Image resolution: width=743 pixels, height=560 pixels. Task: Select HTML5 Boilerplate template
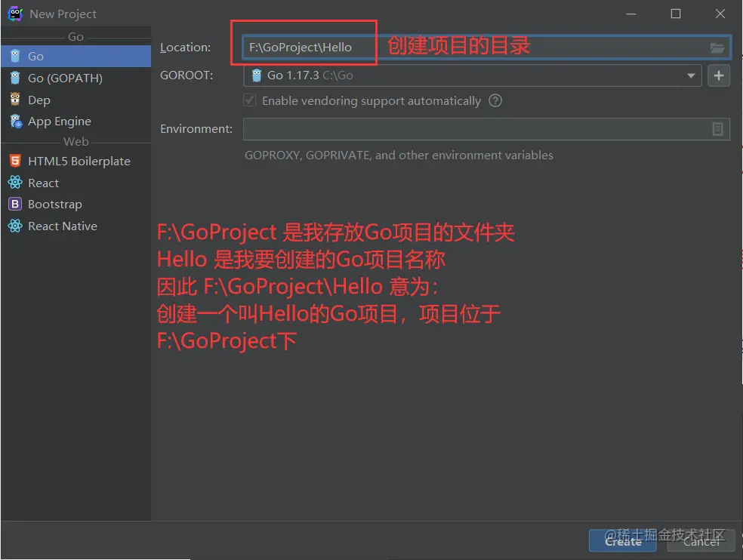pos(76,161)
